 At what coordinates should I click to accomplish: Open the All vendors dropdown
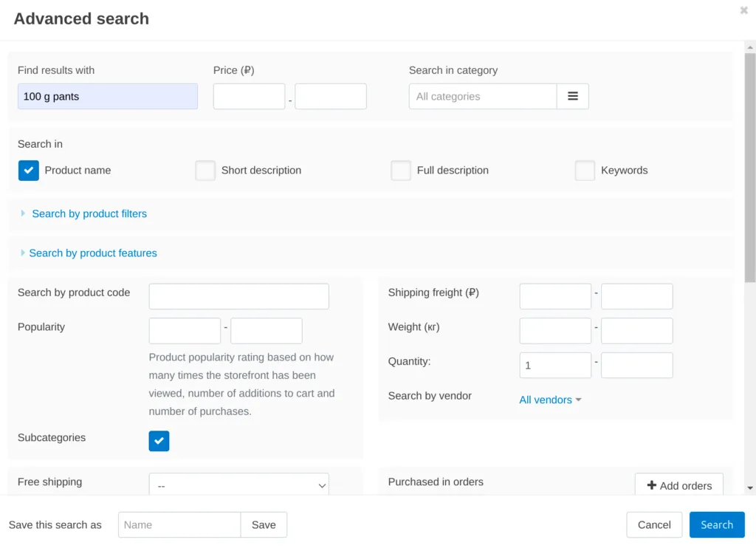(x=550, y=400)
